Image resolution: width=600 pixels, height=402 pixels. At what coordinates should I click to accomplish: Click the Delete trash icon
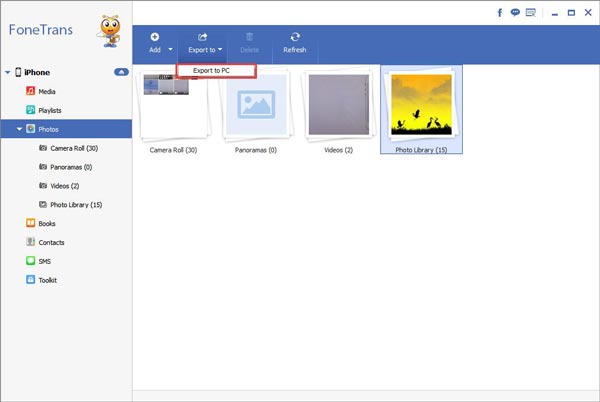coord(249,37)
